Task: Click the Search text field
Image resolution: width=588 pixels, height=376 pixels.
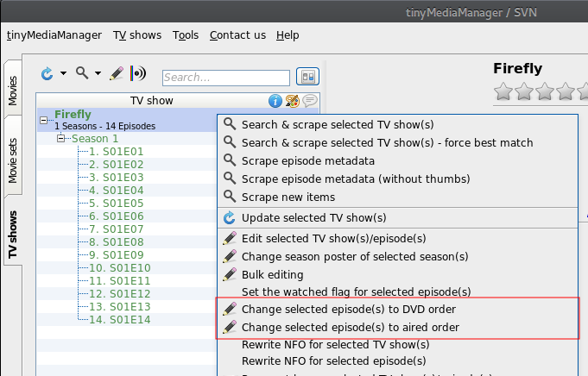Action: tap(226, 78)
